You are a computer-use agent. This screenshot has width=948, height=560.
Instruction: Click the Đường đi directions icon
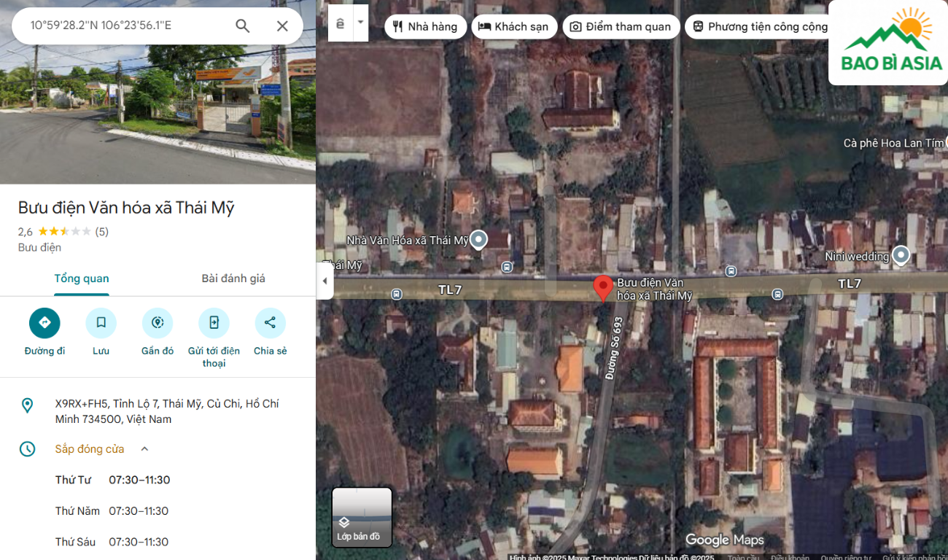click(44, 323)
